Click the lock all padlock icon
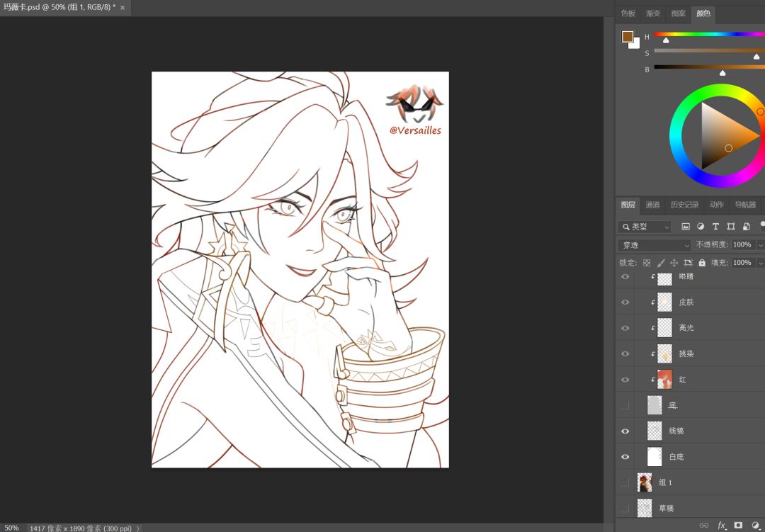Image resolution: width=765 pixels, height=532 pixels. (x=702, y=263)
